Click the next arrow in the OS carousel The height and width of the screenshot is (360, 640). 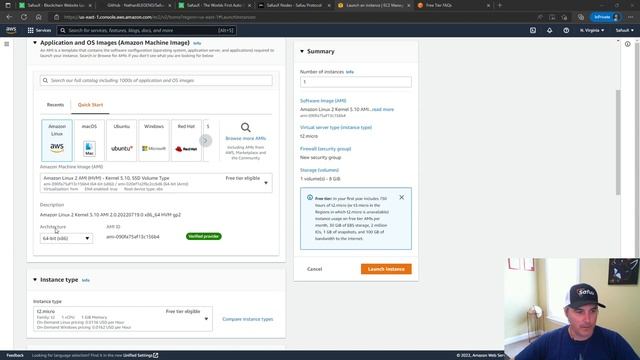(205, 140)
